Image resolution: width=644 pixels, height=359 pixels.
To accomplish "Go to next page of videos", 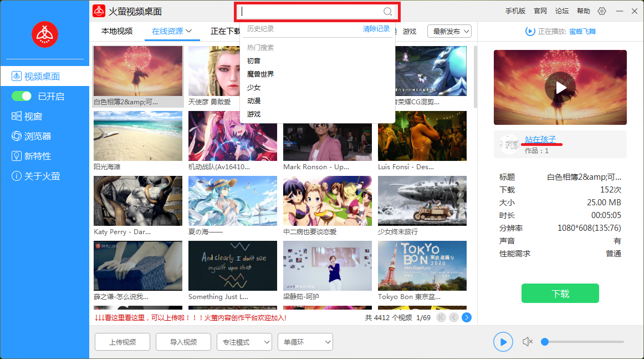I will (467, 317).
